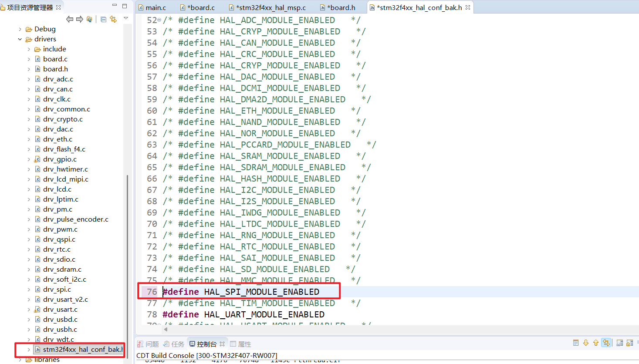Minimize the project explorer panel
Image resolution: width=639 pixels, height=364 pixels.
click(x=115, y=6)
